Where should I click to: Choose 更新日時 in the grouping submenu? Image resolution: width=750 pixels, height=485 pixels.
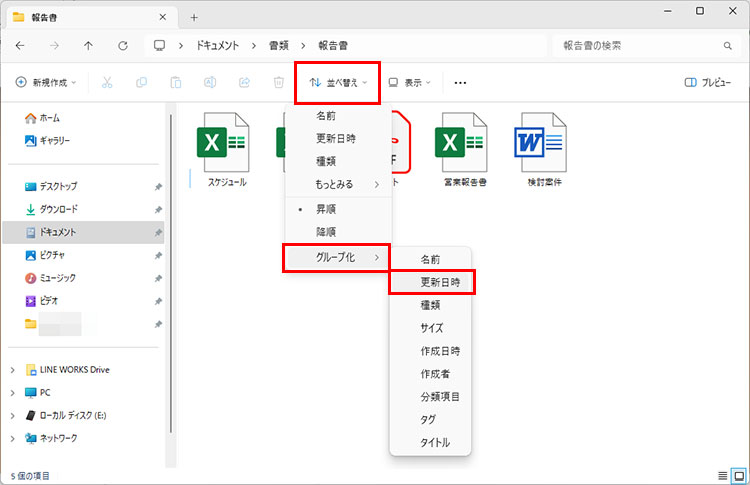(431, 282)
